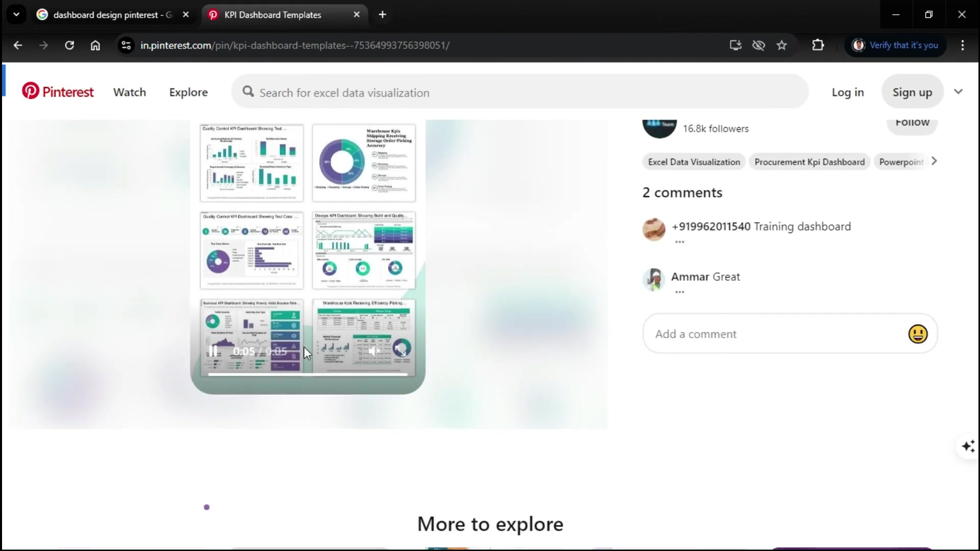
Task: Toggle video mute speaker icon
Action: (x=374, y=351)
